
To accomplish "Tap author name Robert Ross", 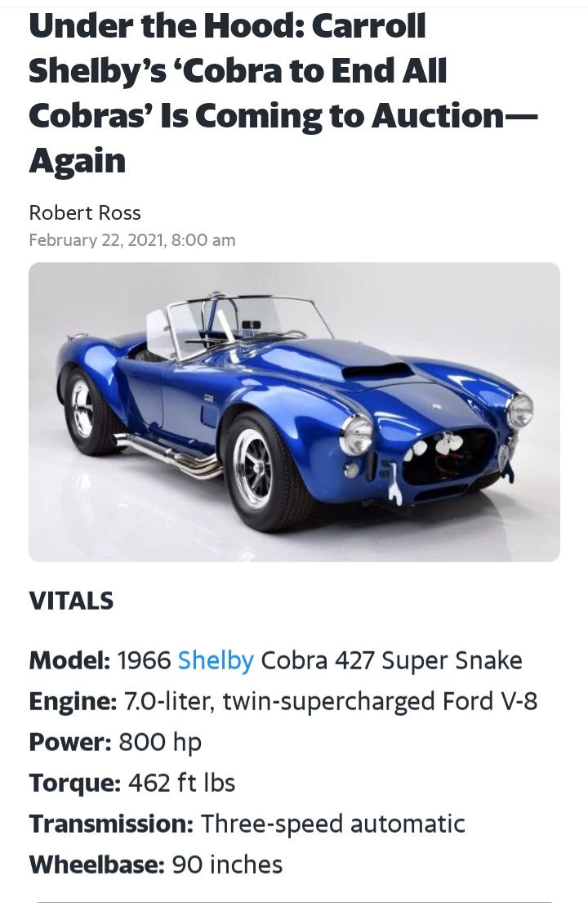I will point(85,213).
